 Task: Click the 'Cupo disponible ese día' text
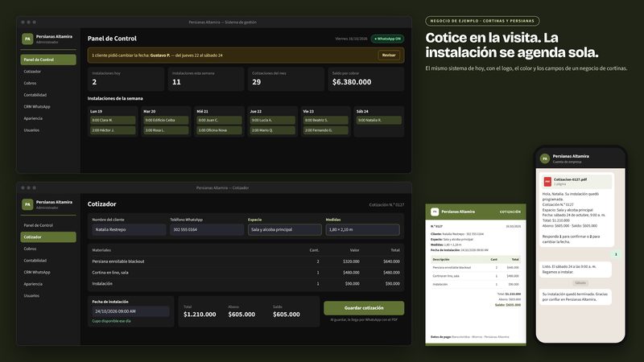[x=111, y=321]
